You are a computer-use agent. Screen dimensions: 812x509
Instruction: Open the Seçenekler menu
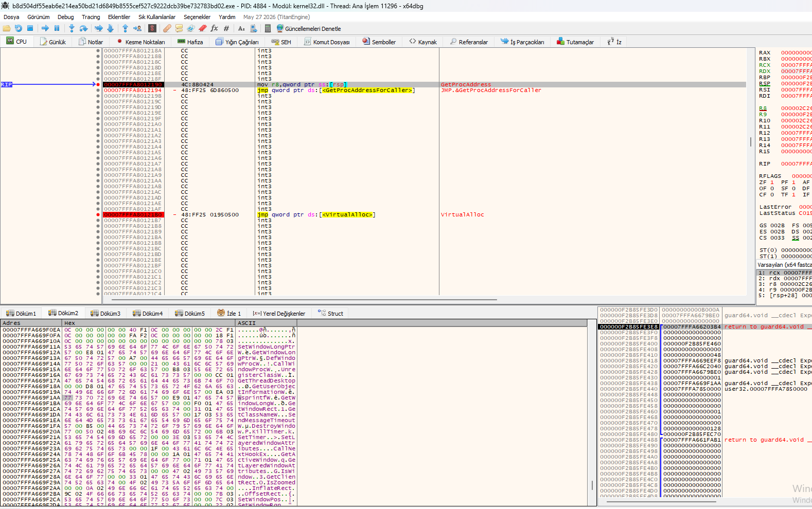click(197, 17)
